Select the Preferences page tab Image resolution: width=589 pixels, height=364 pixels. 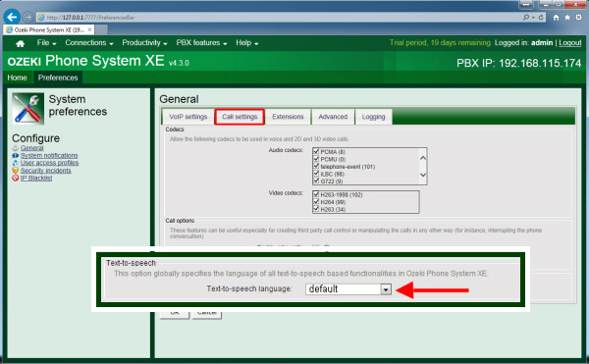point(58,78)
